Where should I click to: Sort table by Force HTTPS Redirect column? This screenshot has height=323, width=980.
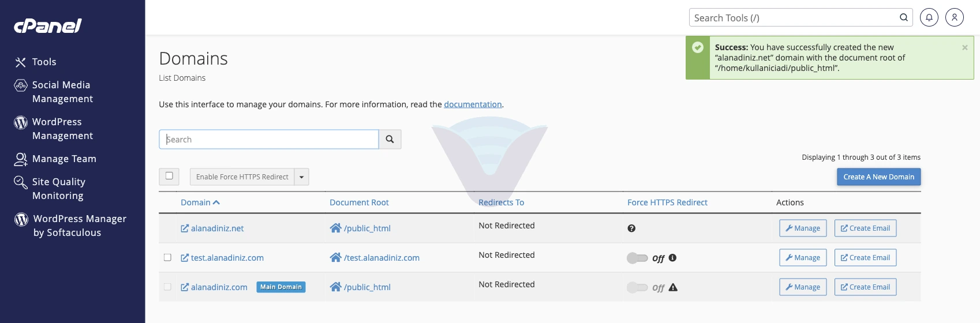[667, 202]
